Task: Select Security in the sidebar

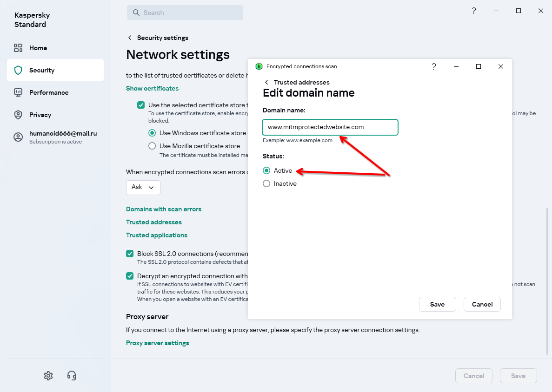Action: coord(55,70)
